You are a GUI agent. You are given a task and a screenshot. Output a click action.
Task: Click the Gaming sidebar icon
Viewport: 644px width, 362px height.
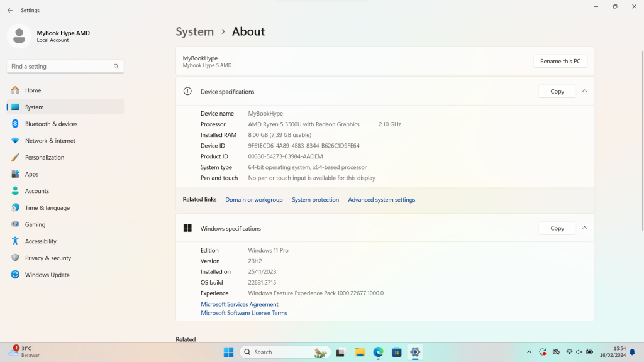coord(15,224)
